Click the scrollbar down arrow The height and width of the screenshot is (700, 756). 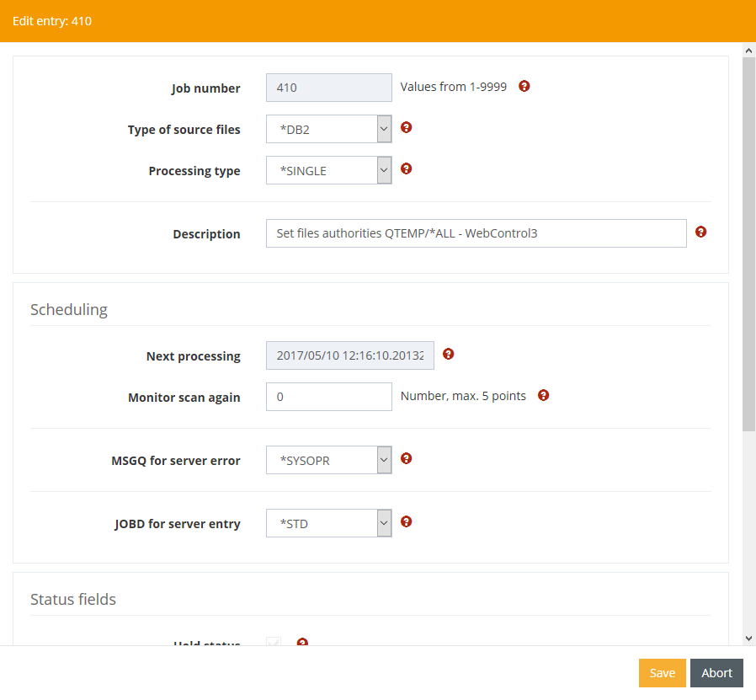click(748, 639)
